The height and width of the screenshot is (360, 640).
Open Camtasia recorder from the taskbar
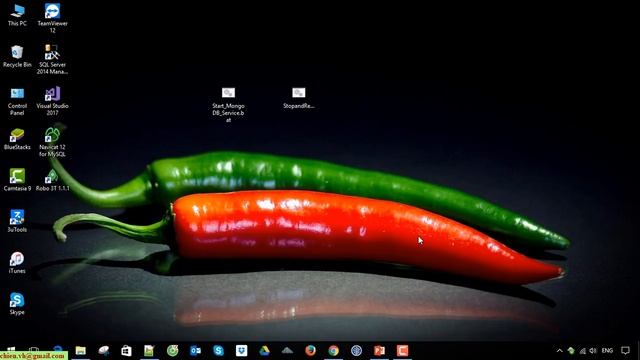click(x=402, y=350)
